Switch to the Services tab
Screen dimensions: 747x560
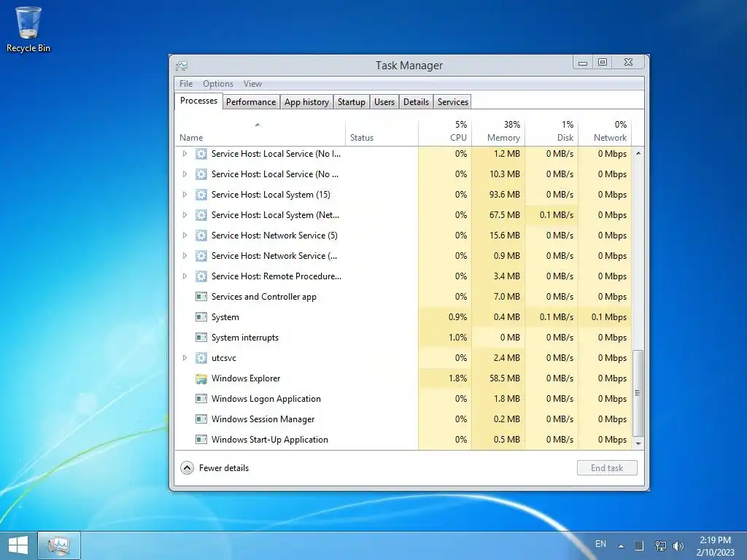(x=452, y=102)
